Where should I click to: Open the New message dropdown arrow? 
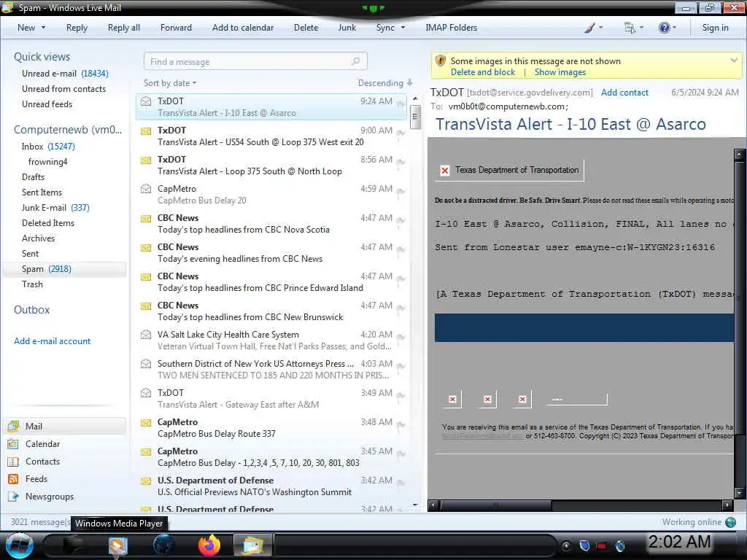click(43, 28)
